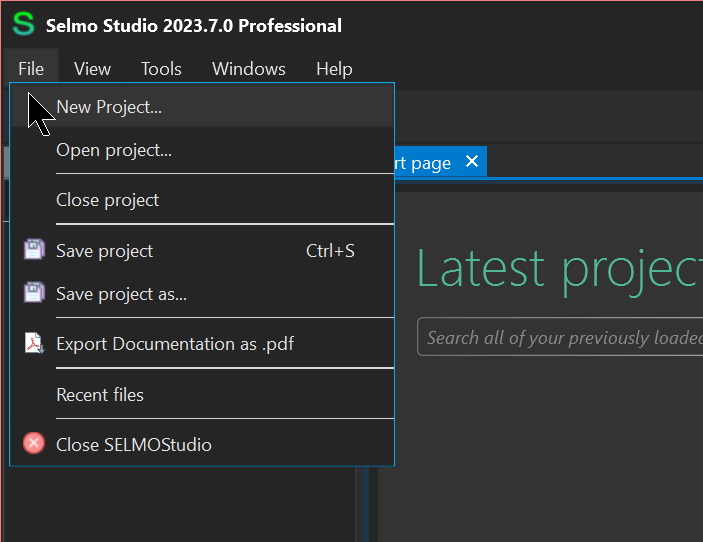
Task: Focus the previously loaded projects search field
Action: (x=560, y=337)
